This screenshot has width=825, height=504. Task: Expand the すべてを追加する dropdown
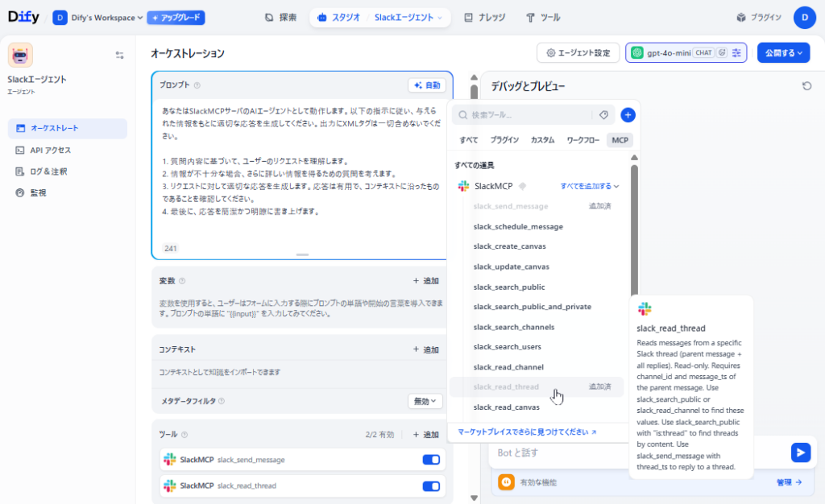[590, 186]
